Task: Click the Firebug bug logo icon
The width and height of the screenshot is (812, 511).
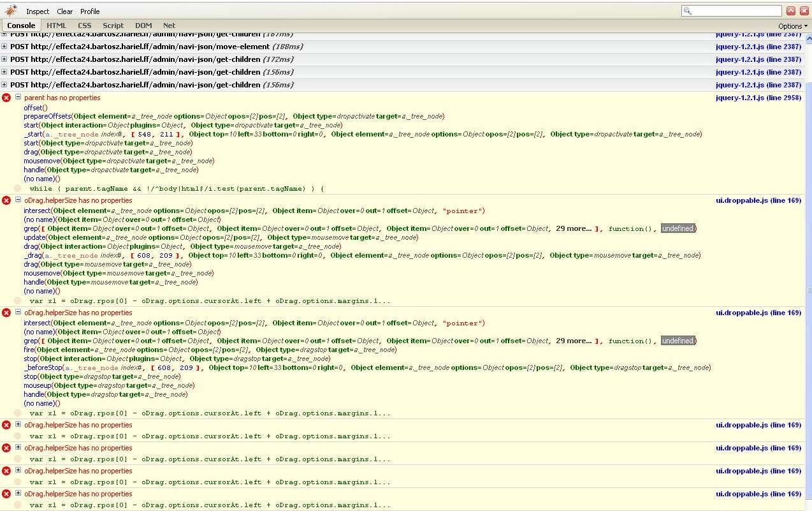Action: 11,11
